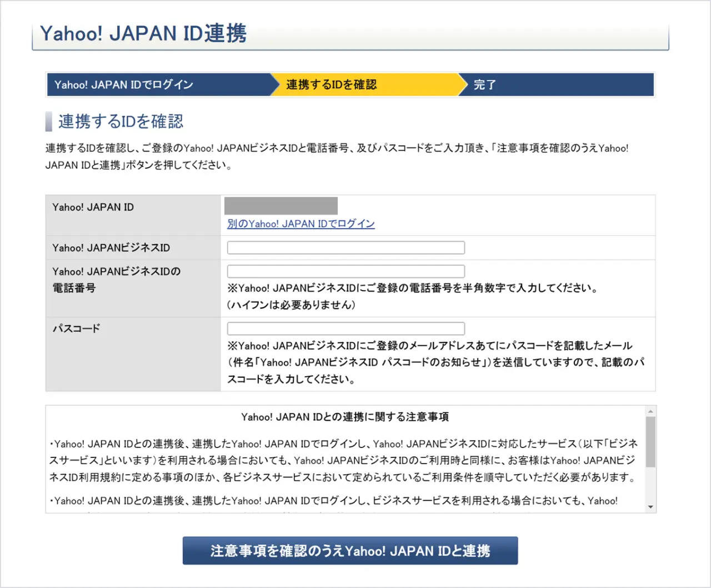The image size is (711, 588).
Task: Click the Yahoo! JAPANビジネスID row label
Action: click(111, 248)
